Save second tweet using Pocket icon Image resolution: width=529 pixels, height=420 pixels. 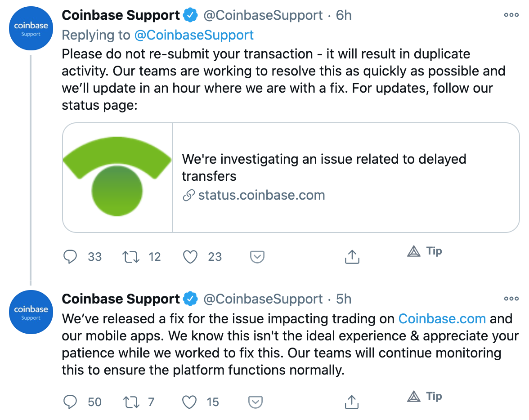click(256, 402)
